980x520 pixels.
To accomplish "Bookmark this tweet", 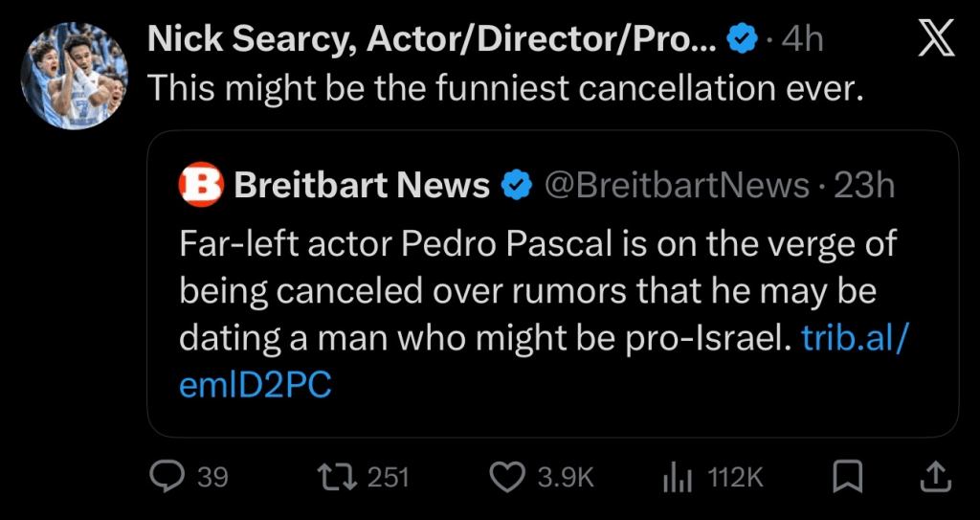I will point(849,476).
